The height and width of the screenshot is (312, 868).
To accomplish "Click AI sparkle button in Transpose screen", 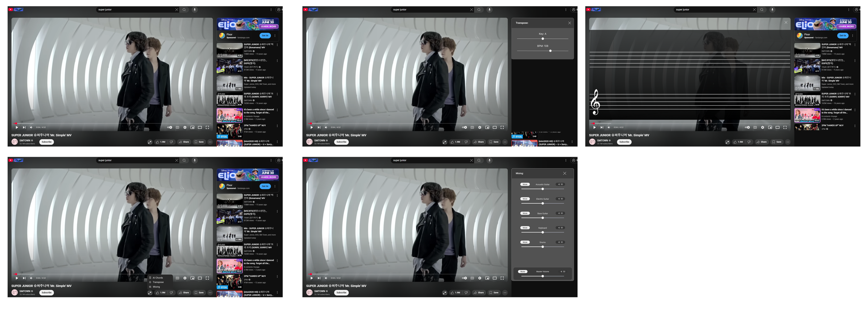I will tap(444, 142).
